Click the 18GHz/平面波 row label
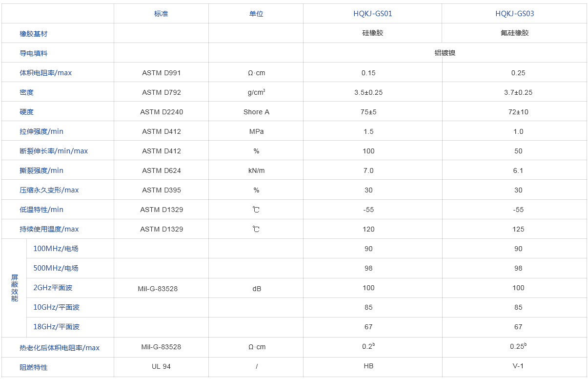This screenshot has width=588, height=381. tap(56, 327)
